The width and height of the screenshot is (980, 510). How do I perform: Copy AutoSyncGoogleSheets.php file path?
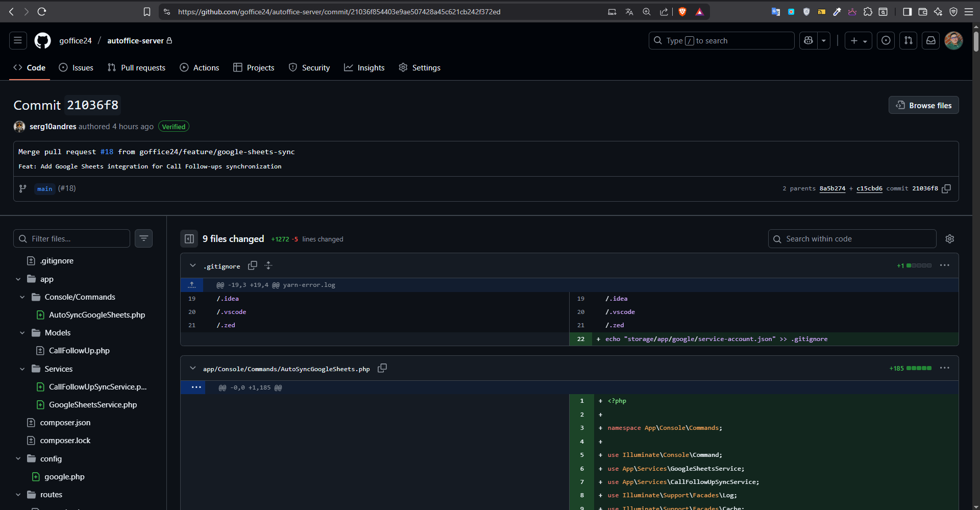click(382, 368)
